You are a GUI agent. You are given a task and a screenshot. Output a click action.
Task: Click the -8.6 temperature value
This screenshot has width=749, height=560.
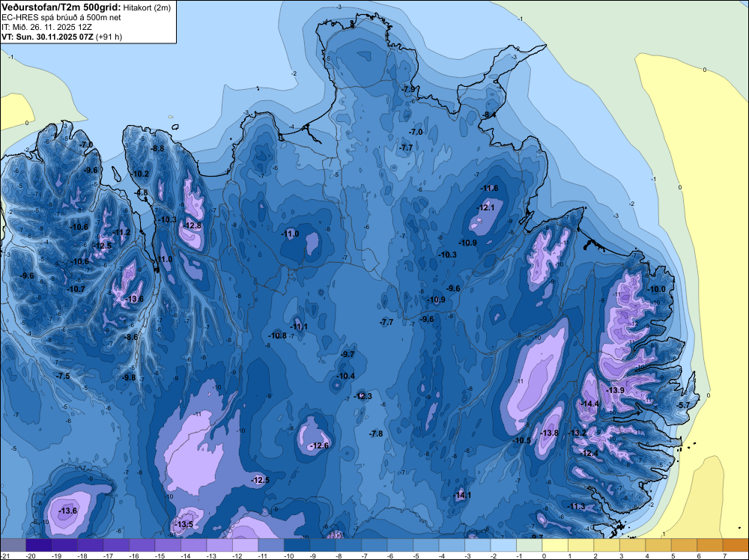pyautogui.click(x=131, y=337)
